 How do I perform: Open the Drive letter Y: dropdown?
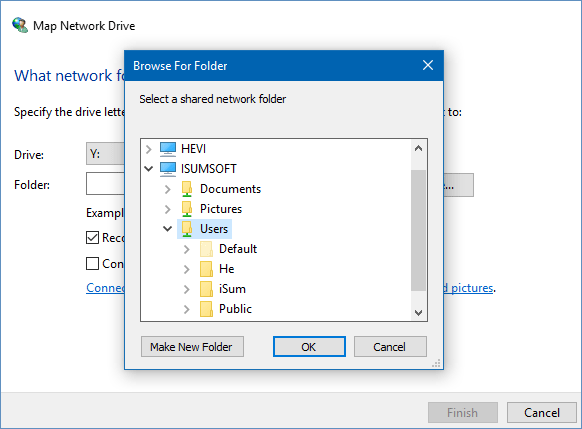tap(105, 154)
